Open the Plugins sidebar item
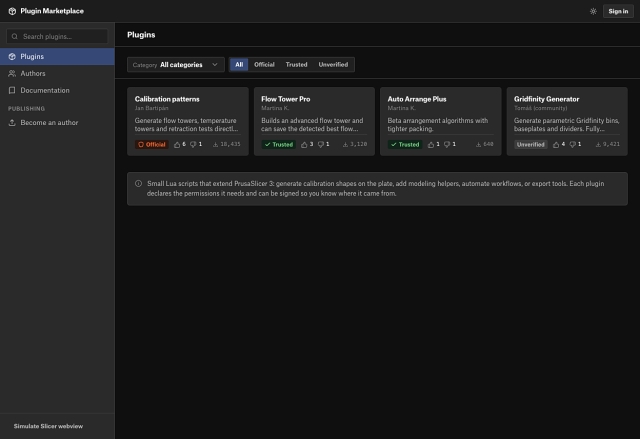The height and width of the screenshot is (439, 640). pos(57,56)
